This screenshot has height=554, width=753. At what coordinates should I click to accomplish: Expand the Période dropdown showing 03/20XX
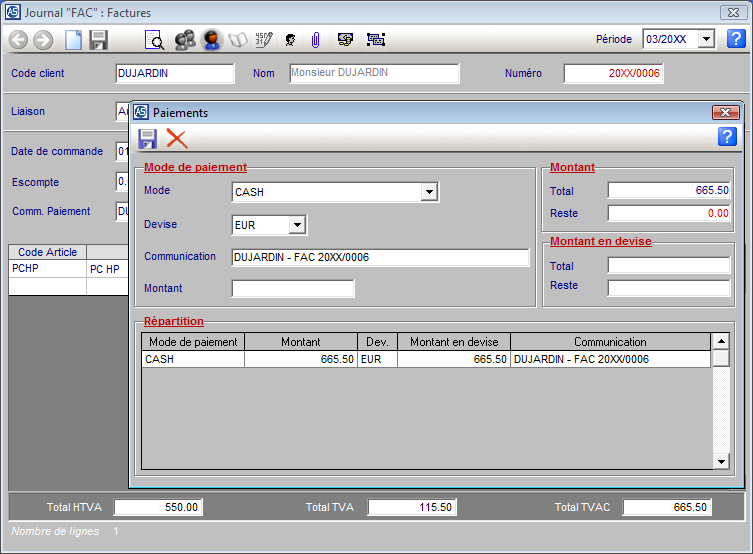706,39
